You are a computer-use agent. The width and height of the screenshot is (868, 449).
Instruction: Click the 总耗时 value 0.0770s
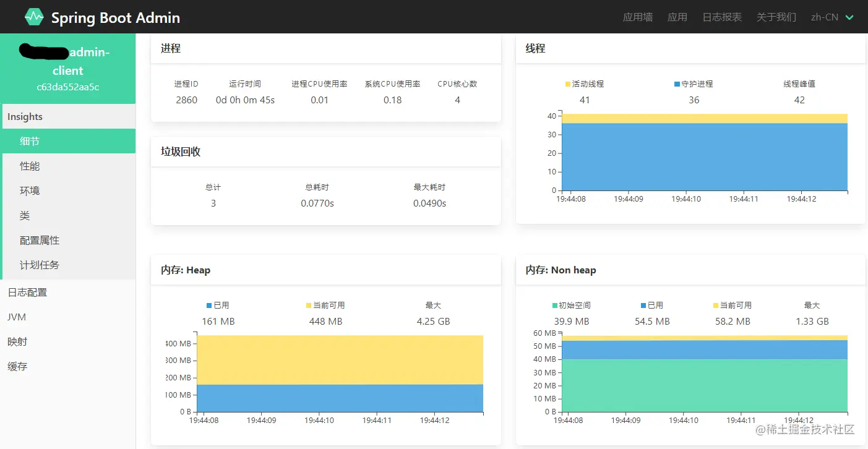click(317, 203)
